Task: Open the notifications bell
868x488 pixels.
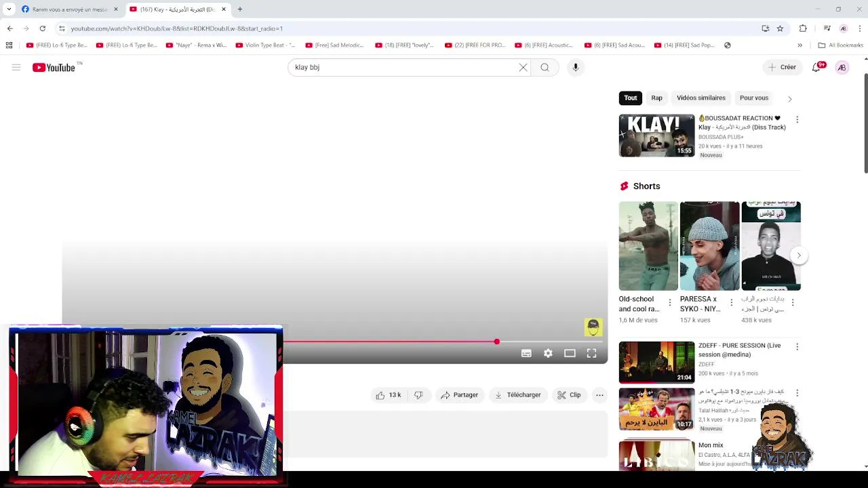Action: [x=816, y=67]
